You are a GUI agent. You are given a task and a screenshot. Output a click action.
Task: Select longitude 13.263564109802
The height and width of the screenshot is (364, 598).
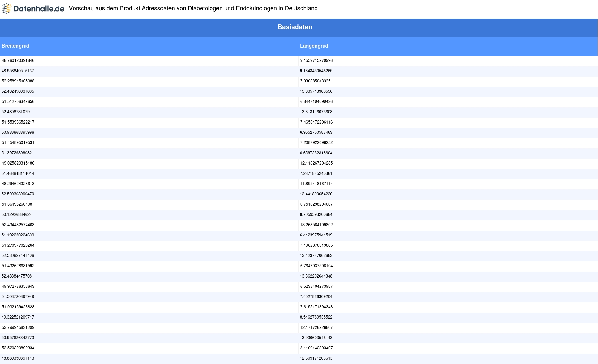tap(316, 225)
